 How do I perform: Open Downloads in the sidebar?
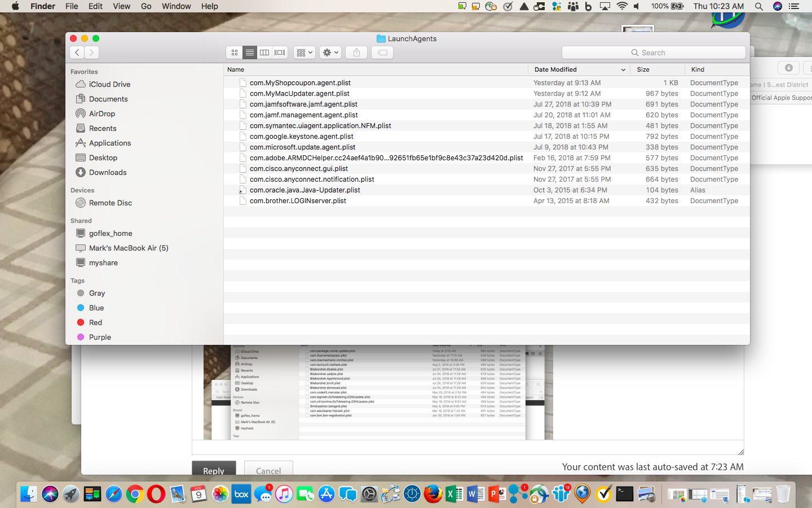tap(108, 172)
